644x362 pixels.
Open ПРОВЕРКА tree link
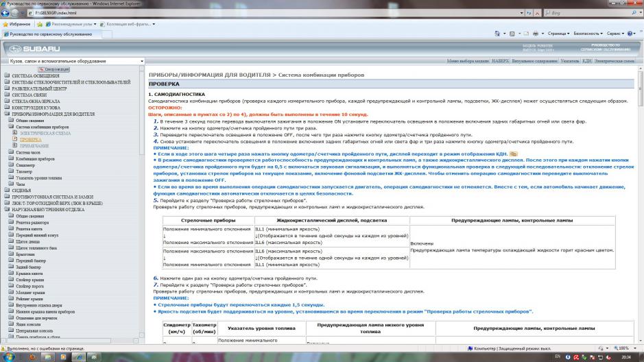point(31,140)
